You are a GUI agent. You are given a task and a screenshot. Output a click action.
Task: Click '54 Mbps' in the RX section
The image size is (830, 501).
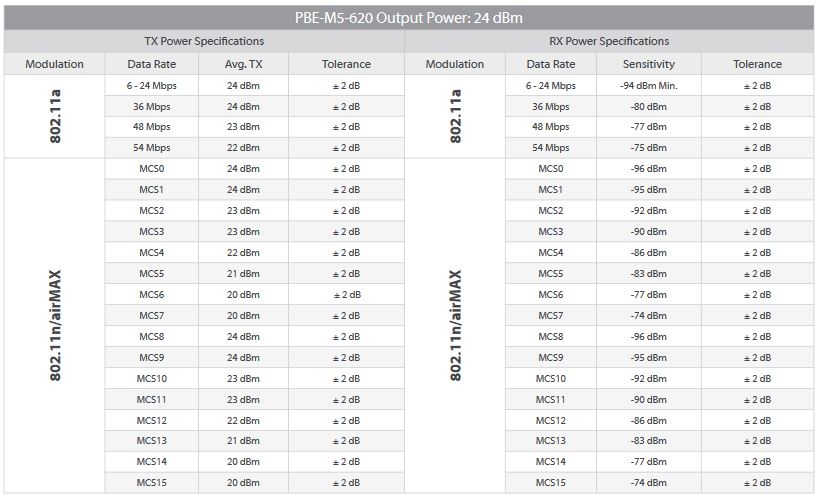(x=551, y=148)
